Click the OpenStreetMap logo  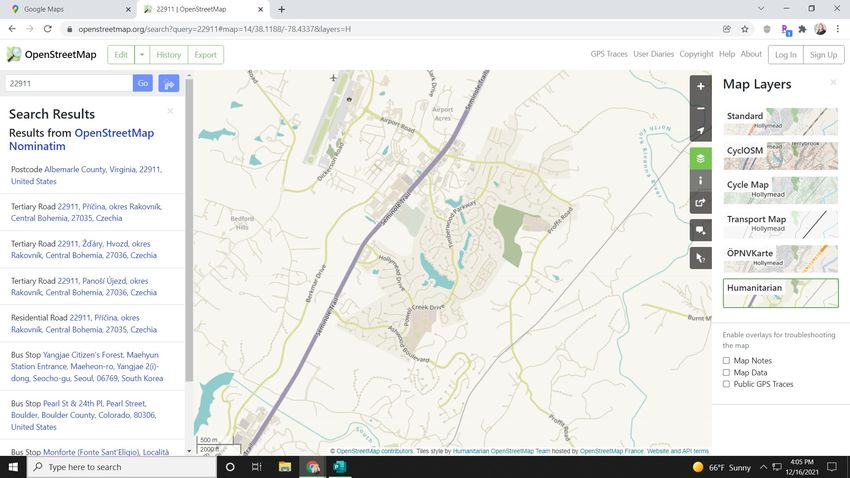coord(51,54)
